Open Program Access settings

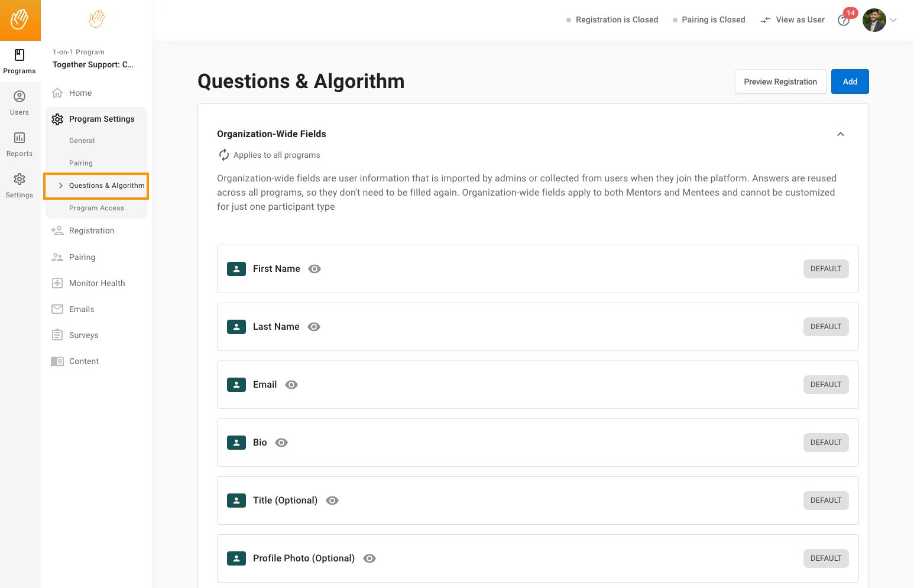(96, 208)
